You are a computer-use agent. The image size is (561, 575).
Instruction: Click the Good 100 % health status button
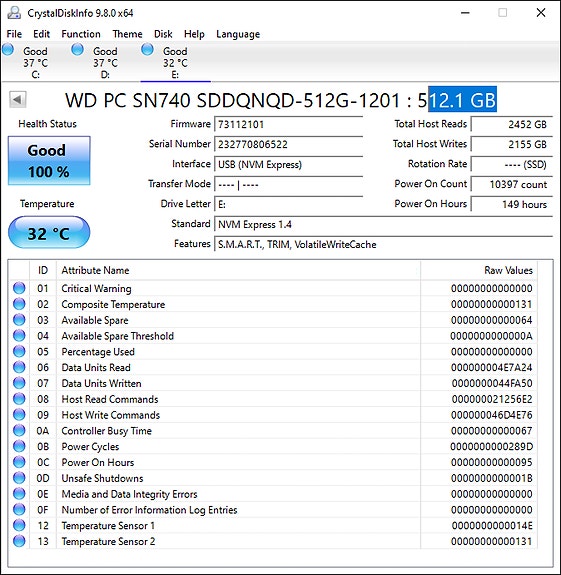coord(49,161)
